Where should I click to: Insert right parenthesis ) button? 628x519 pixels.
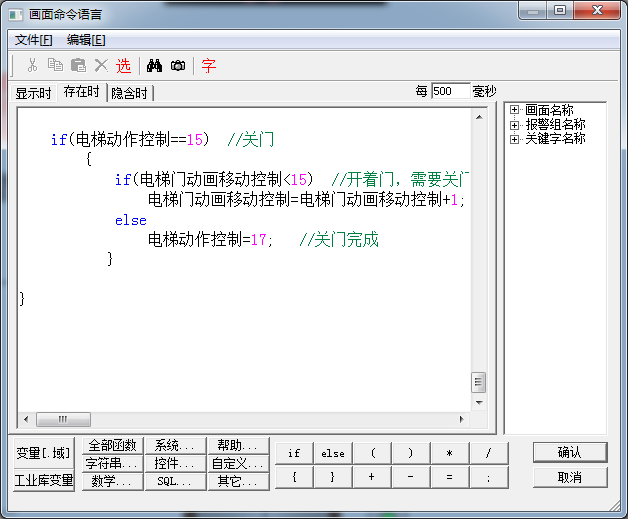pyautogui.click(x=411, y=453)
